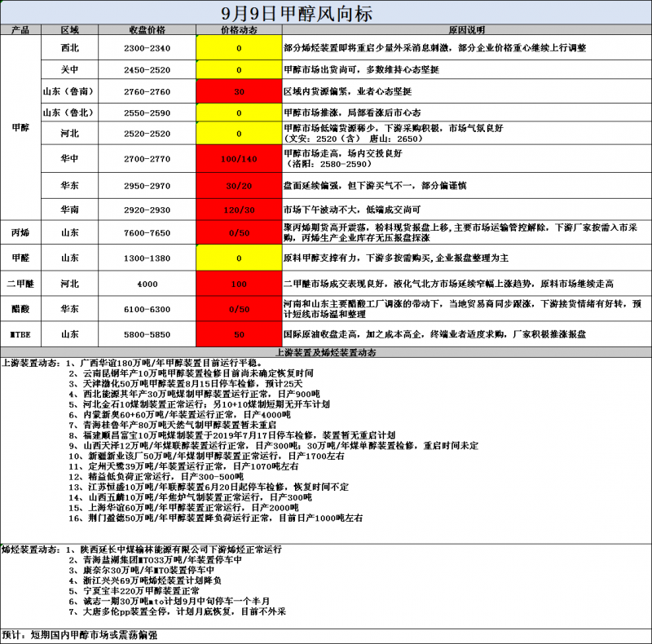This screenshot has height=644, width=652.
Task: Click the 诚志一期30万吨 line
Action: pyautogui.click(x=170, y=601)
